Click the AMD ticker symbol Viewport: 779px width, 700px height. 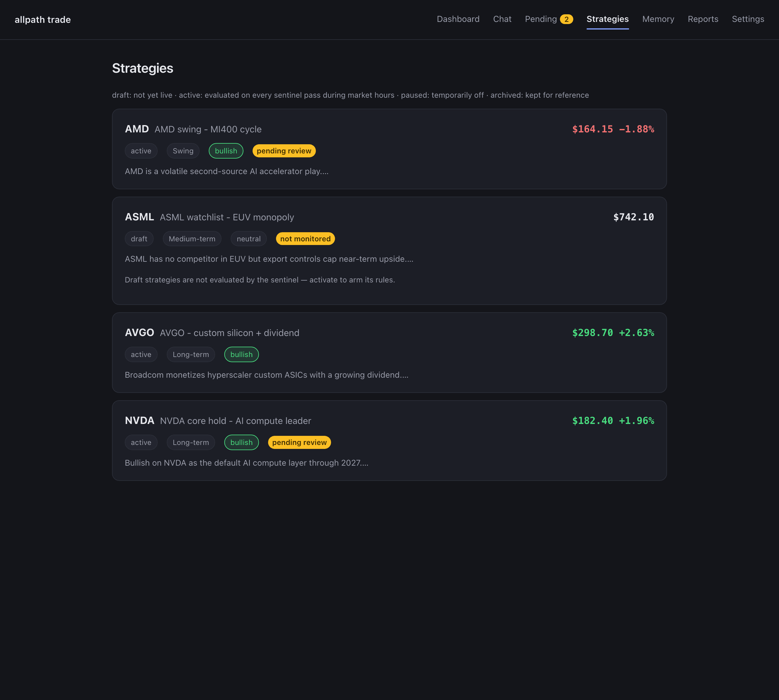(137, 129)
